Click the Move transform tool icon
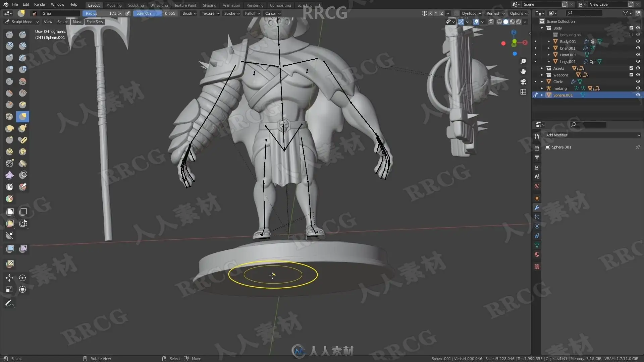644x362 pixels. [9, 278]
